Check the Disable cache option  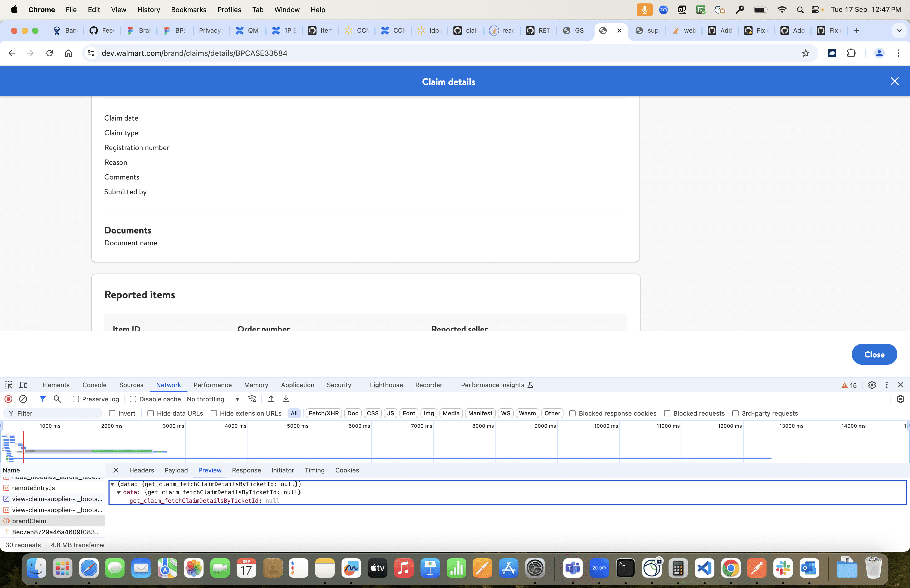tap(133, 399)
